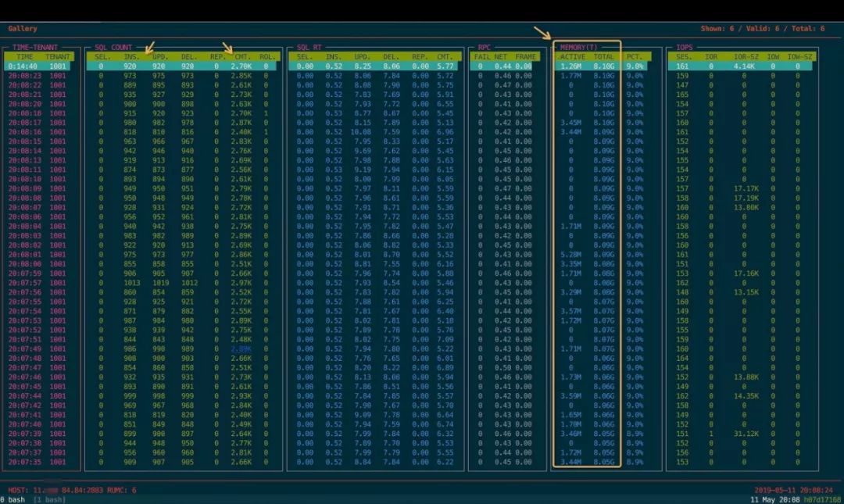Screen dimensions: 844x504
Task: Select the 20:07:57 time entry
Action: [x=25, y=283]
